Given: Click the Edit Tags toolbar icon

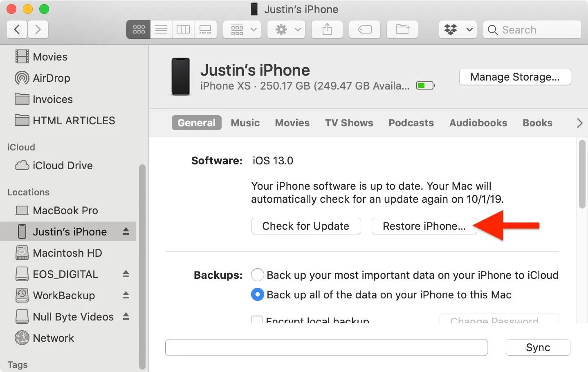Looking at the screenshot, I should coord(365,29).
